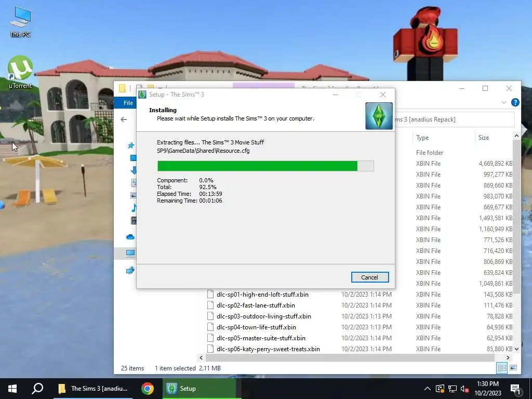
Task: Open the File menu in File Explorer
Action: click(x=128, y=103)
